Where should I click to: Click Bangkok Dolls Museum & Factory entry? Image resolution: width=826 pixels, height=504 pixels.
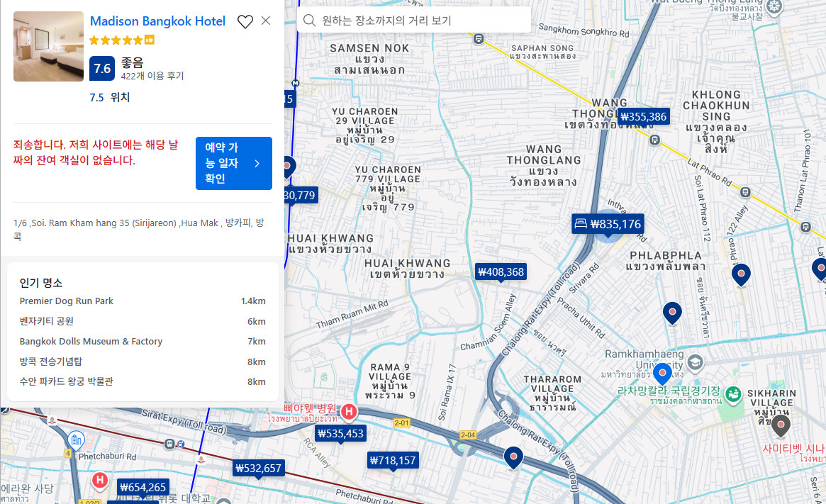click(x=91, y=342)
